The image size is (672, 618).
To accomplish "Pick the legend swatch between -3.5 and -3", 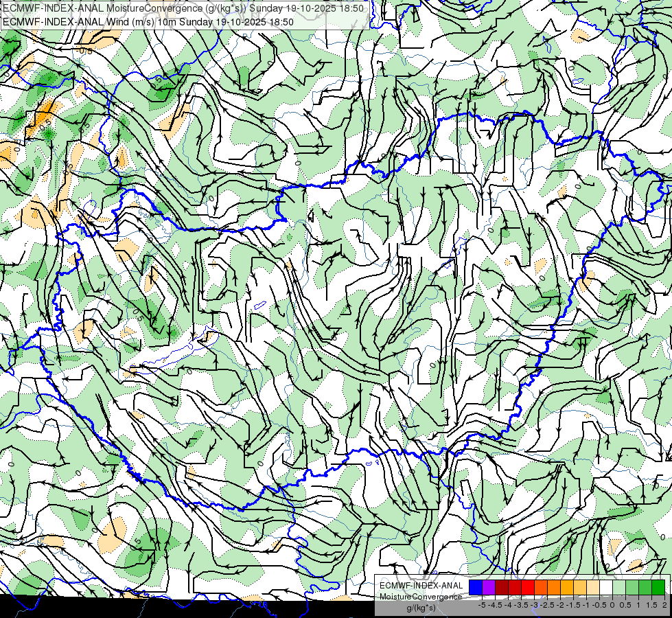I will pyautogui.click(x=528, y=588).
